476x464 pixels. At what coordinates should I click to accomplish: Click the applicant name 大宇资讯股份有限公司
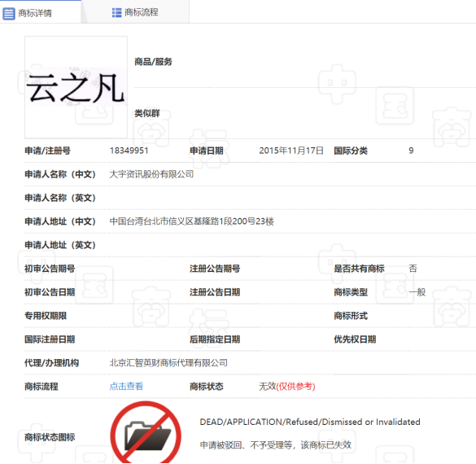151,174
